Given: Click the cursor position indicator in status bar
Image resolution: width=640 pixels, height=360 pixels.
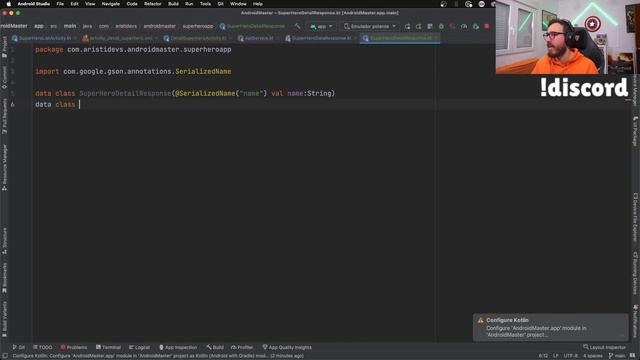Looking at the screenshot, I should point(543,356).
